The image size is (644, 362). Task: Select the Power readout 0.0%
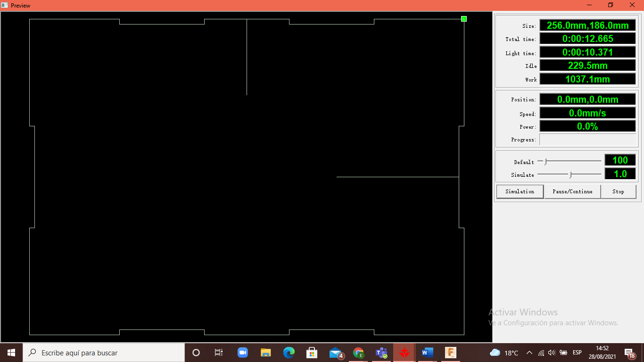(587, 126)
